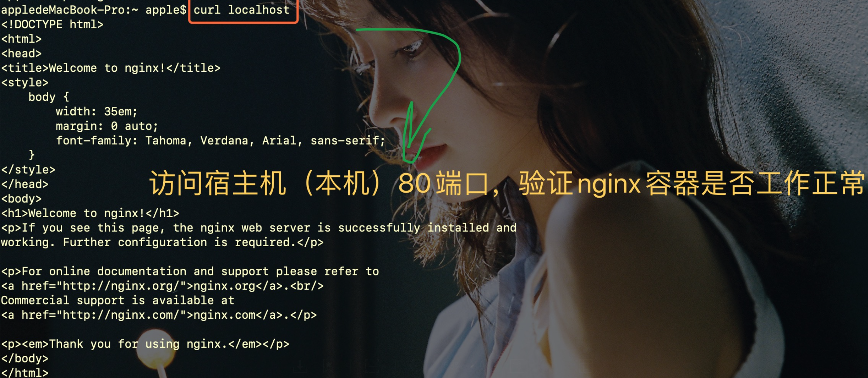Screen dimensions: 868x378
Task: Click the word nginx in the orange caption
Action: (x=609, y=184)
